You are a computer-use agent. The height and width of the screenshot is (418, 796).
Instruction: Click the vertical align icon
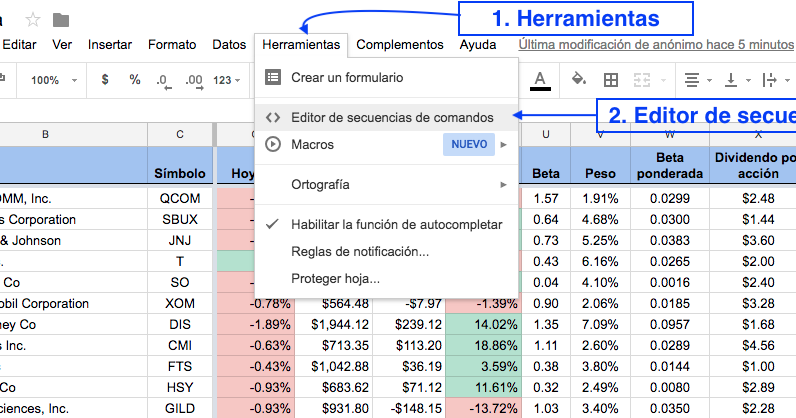pos(731,80)
